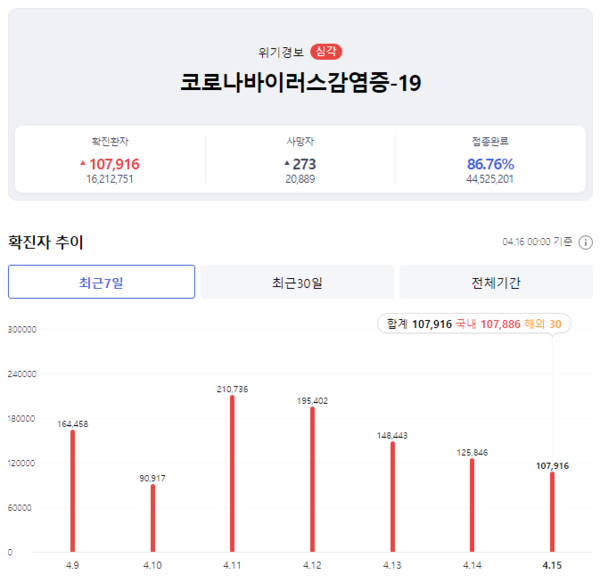Click the 4.15 date axis label
600x583 pixels.
pos(552,565)
